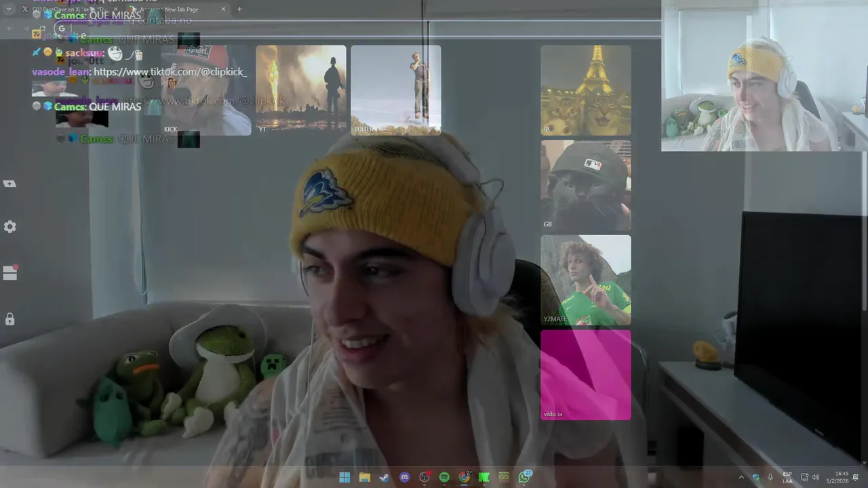Open the volume control in tray
868x488 pixels.
click(x=815, y=477)
